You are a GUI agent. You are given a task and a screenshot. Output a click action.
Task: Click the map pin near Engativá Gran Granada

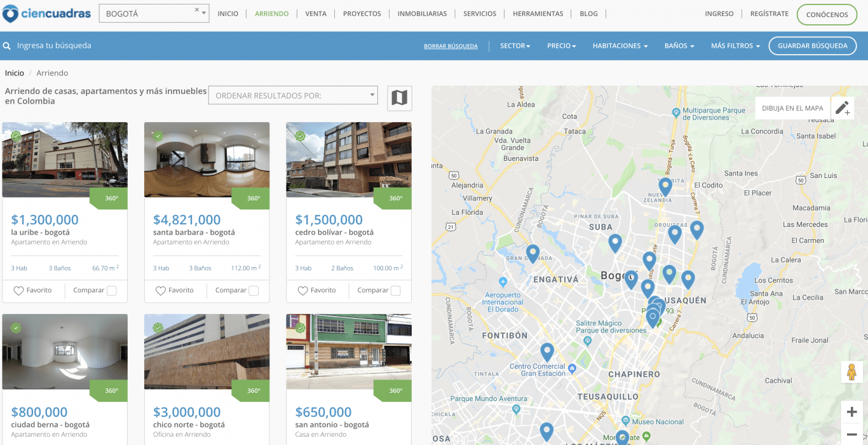pyautogui.click(x=532, y=253)
